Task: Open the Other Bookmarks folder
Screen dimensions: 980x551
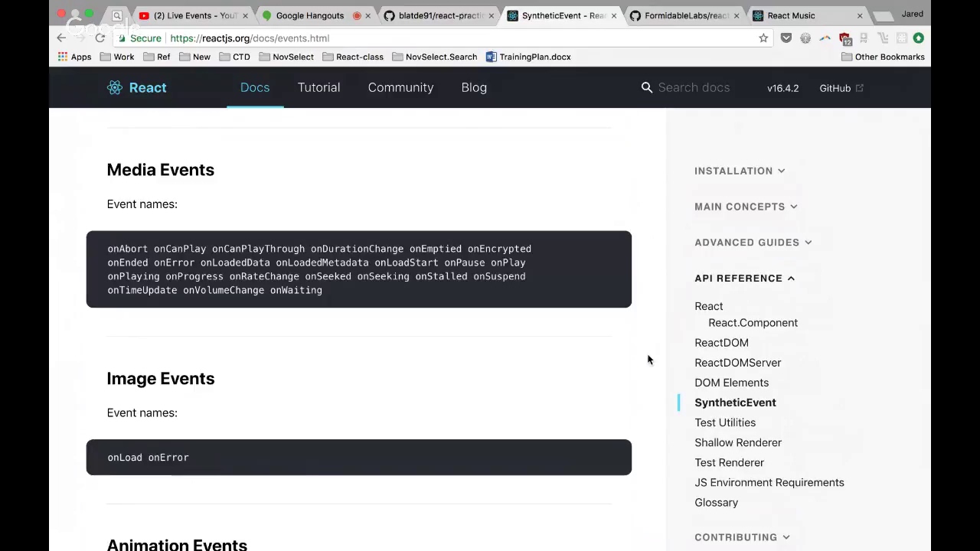Action: tap(883, 57)
